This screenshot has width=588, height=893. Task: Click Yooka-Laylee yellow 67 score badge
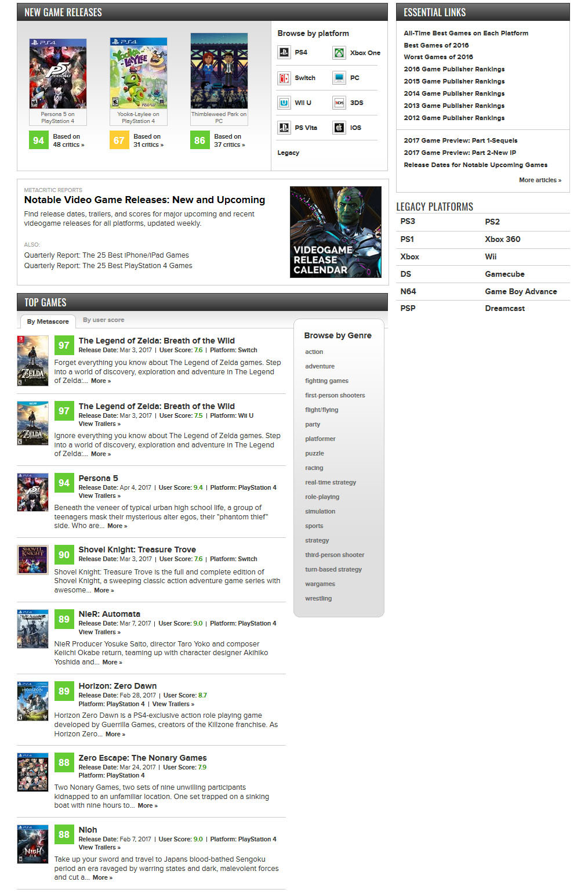(x=119, y=140)
